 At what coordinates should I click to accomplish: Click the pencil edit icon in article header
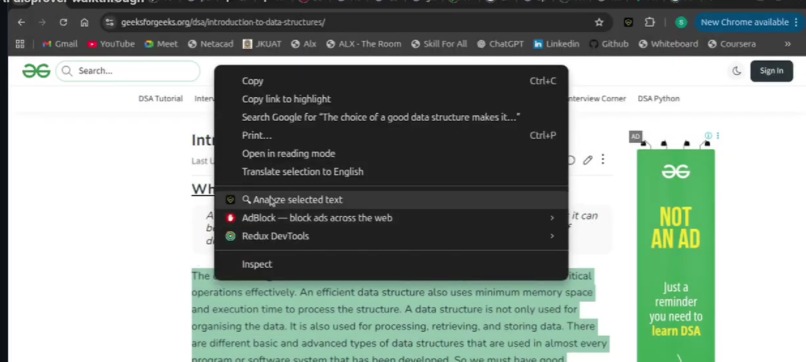point(587,160)
